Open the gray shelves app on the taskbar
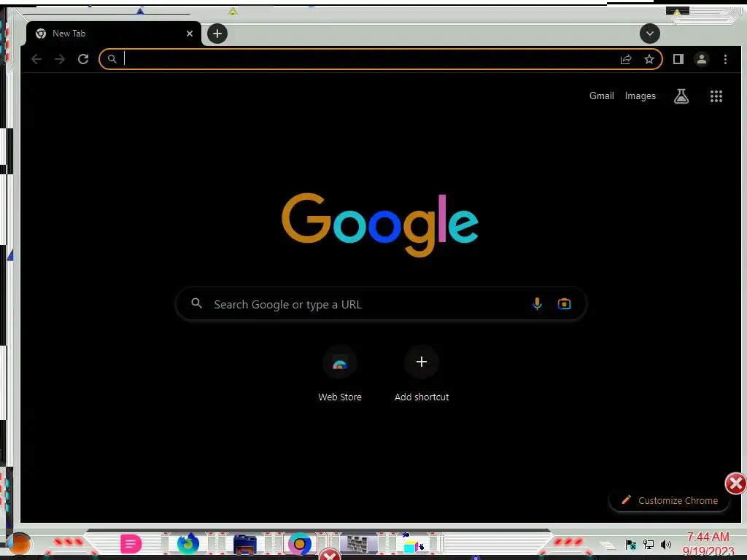The image size is (747, 560). click(x=357, y=544)
